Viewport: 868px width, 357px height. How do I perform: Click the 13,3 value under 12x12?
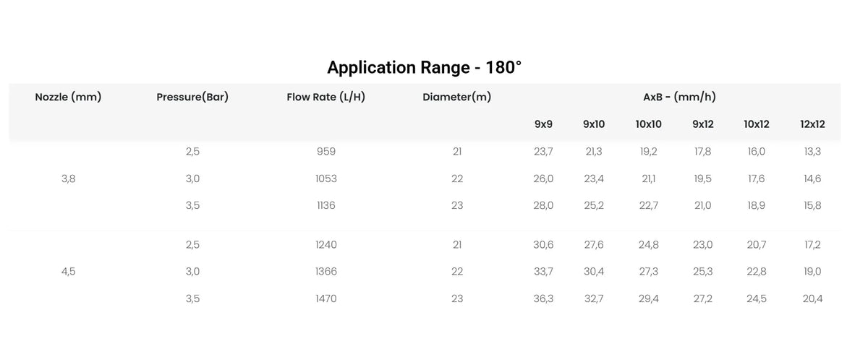812,152
